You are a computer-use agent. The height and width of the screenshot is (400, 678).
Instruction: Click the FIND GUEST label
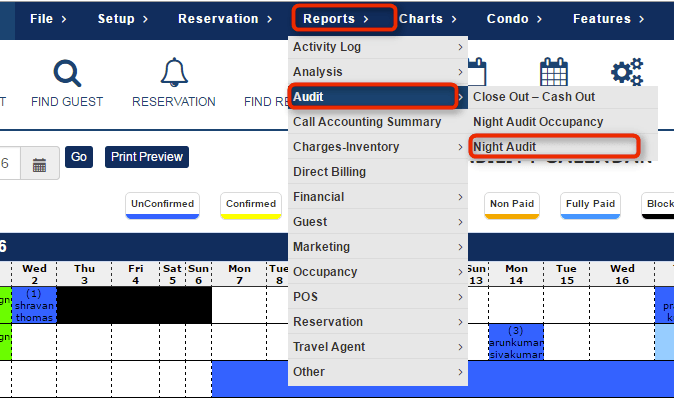(67, 102)
